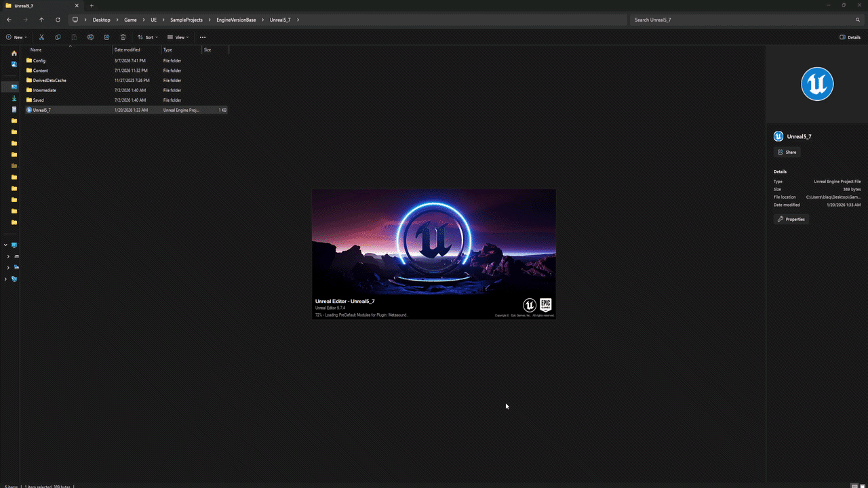This screenshot has height=488, width=868.
Task: Toggle the Details pane button
Action: [x=850, y=37]
